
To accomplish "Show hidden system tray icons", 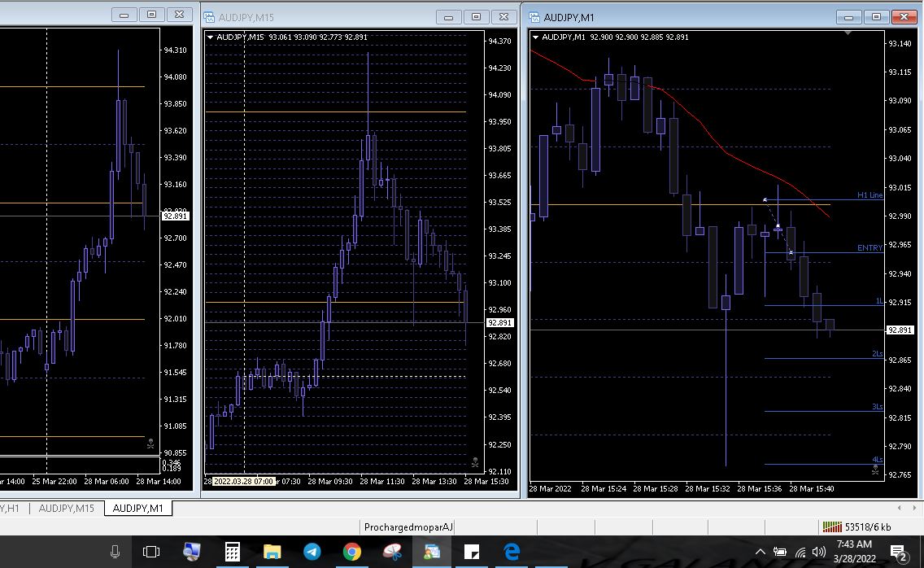I will (x=761, y=552).
